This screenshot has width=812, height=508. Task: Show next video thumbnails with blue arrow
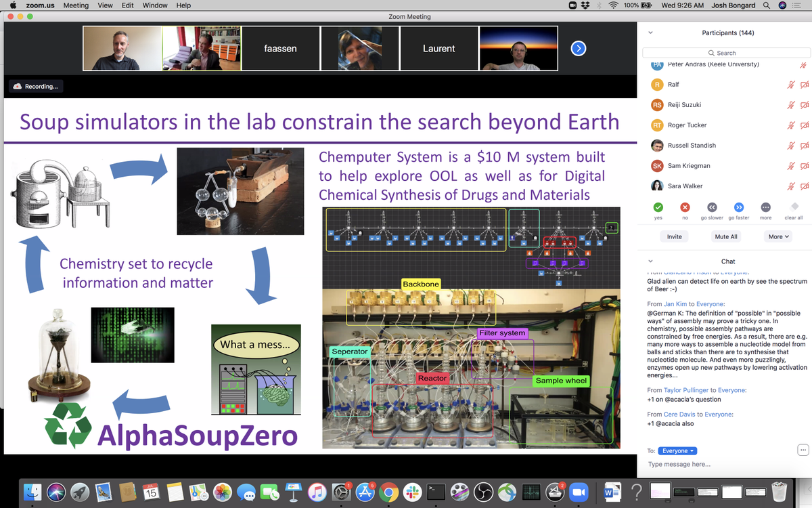click(x=578, y=48)
